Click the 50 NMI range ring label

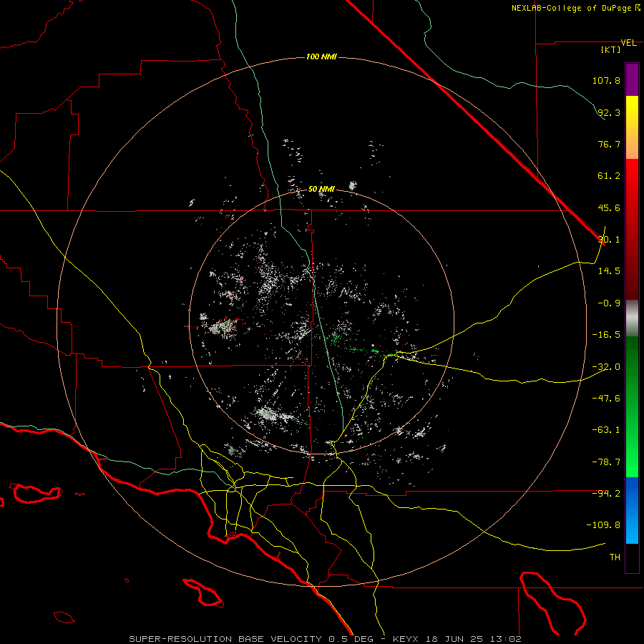pos(321,190)
